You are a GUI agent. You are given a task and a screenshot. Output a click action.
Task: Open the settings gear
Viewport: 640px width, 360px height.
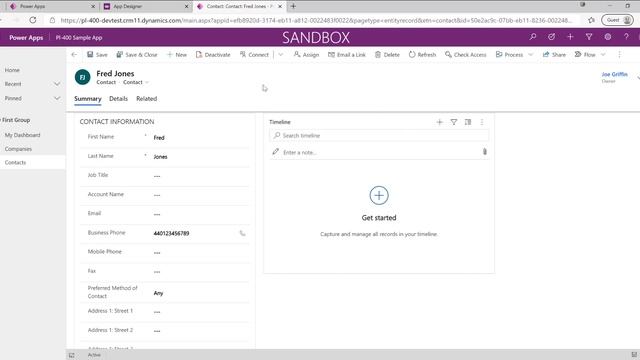pos(608,37)
